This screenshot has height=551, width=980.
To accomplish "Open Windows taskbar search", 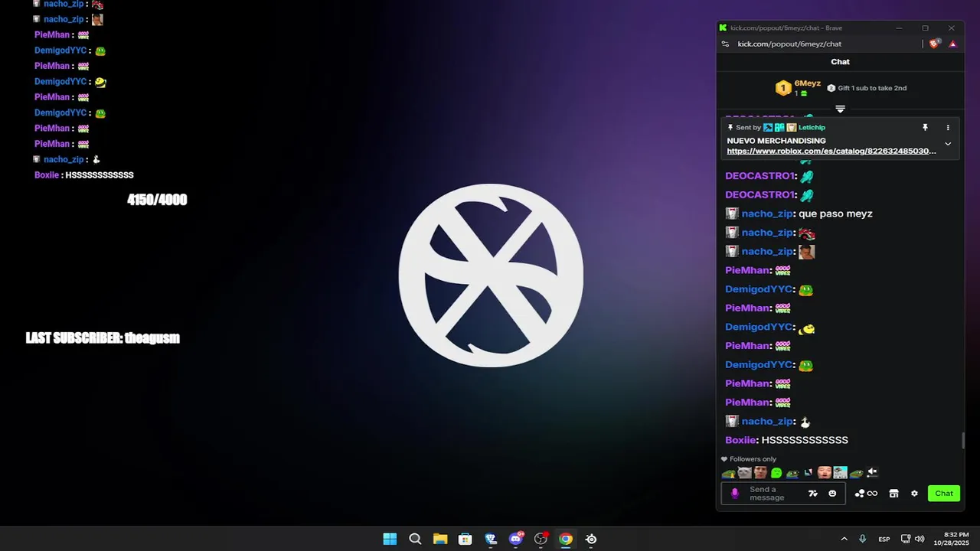I will (415, 539).
